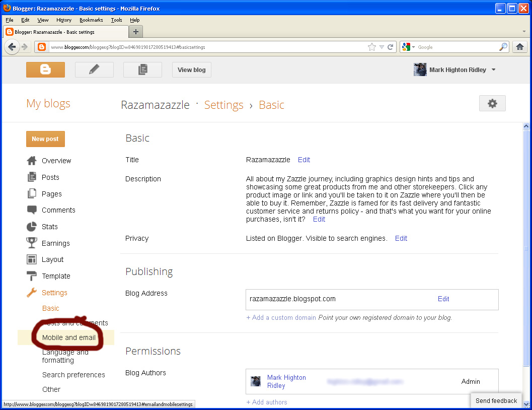Open the account dropdown arrow by username
532x410 pixels.
point(494,70)
